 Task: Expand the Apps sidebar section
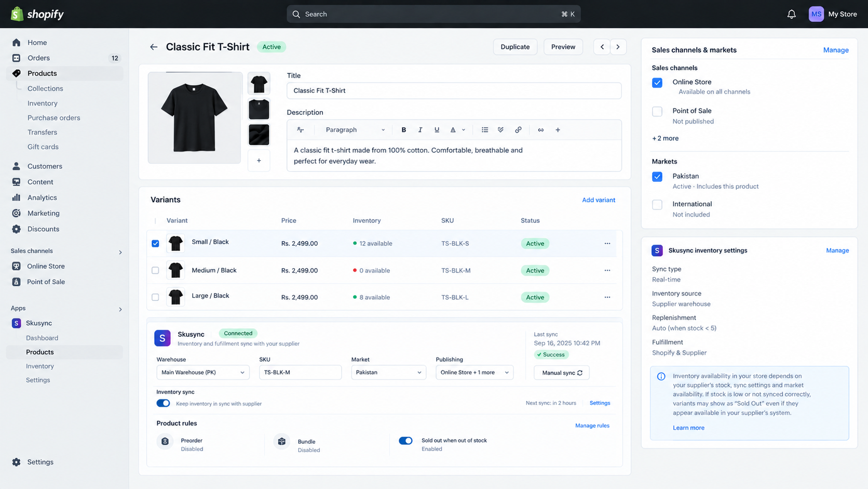120,309
